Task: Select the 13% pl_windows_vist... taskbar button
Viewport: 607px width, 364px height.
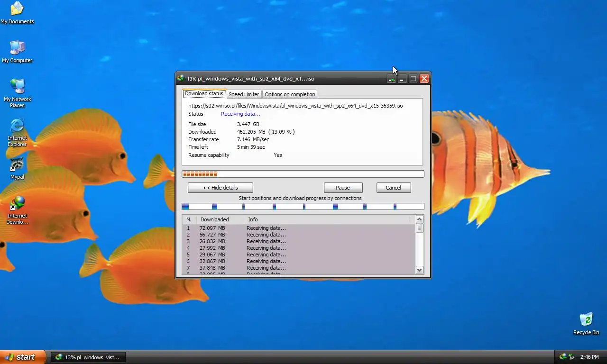Action: click(x=88, y=357)
